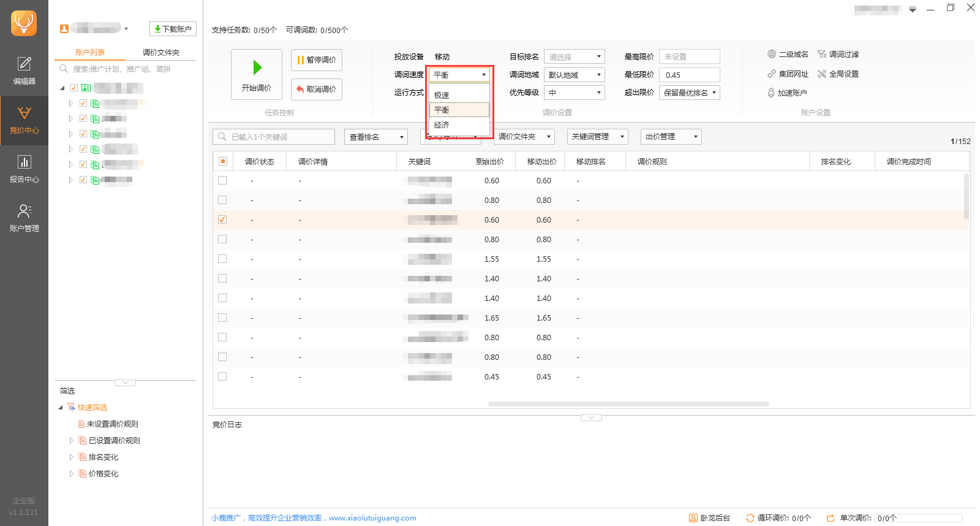Click the 最高限价 input field
Viewport: 980px width, 526px height.
click(x=690, y=57)
